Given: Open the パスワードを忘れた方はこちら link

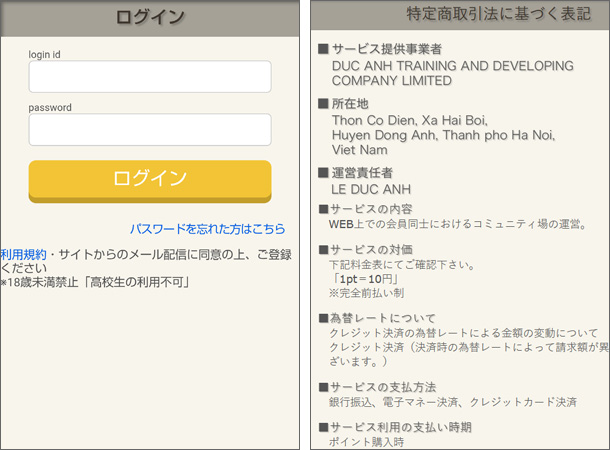Looking at the screenshot, I should point(207,229).
